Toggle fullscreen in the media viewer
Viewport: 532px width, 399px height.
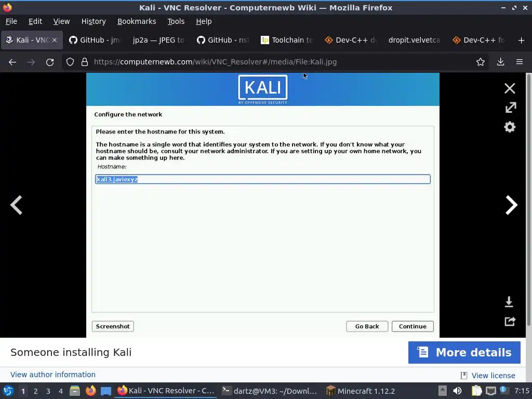tap(511, 108)
